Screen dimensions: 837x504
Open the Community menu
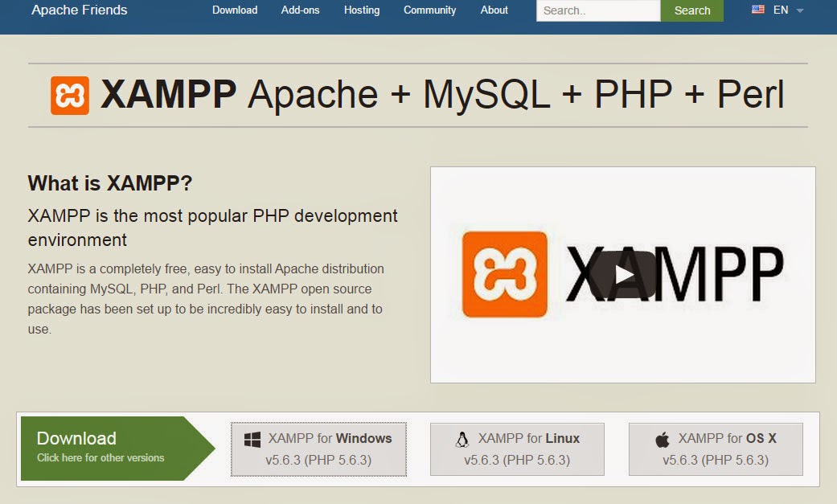click(x=429, y=10)
